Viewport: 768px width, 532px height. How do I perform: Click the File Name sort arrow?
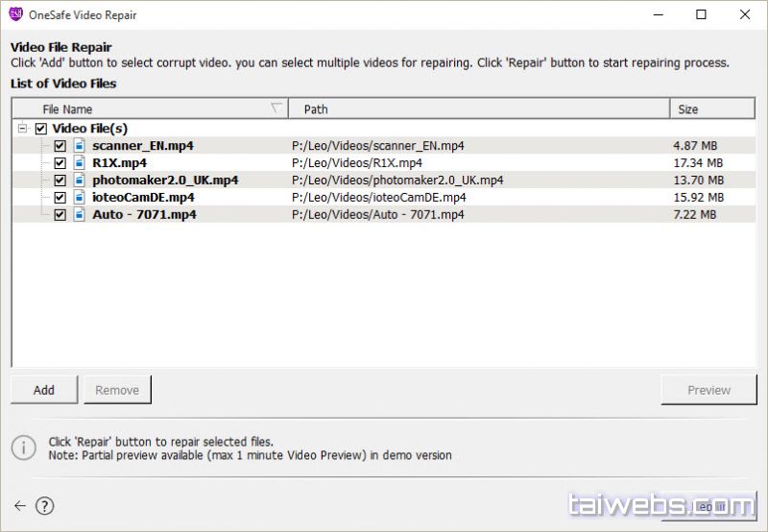click(277, 108)
